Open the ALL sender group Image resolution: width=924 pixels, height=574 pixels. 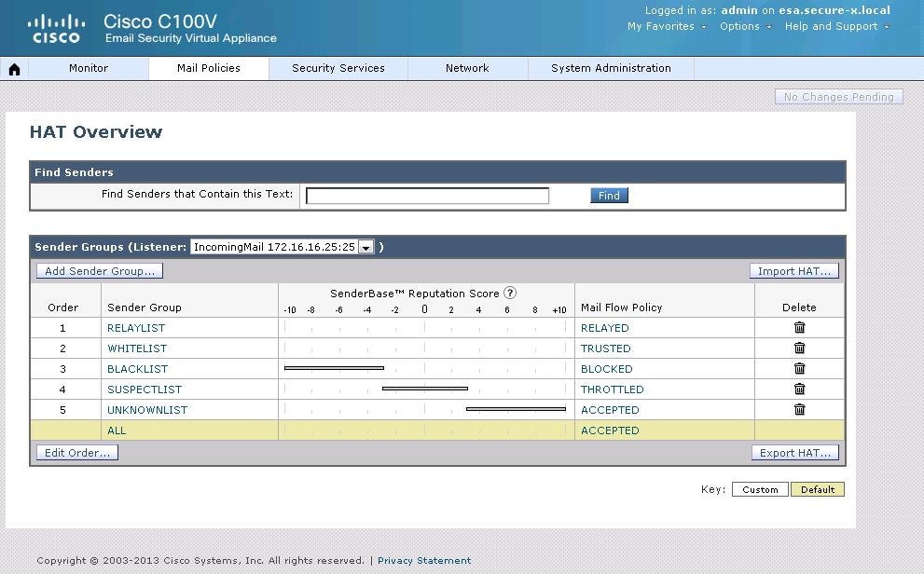[117, 430]
